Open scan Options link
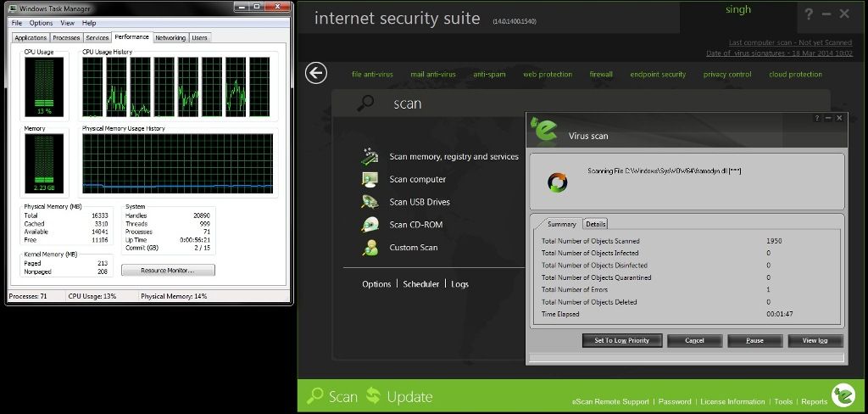Screen dimensions: 868x414 click(x=376, y=283)
